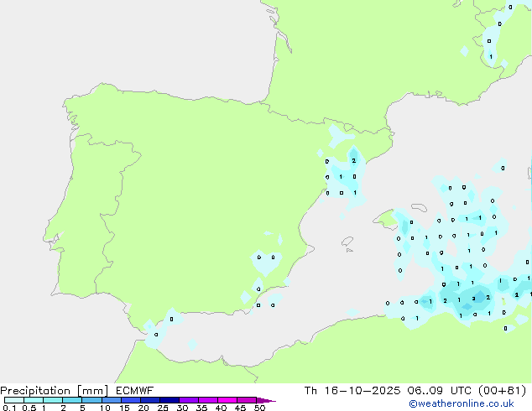Click the '0.5' legend scale label

click(x=29, y=408)
